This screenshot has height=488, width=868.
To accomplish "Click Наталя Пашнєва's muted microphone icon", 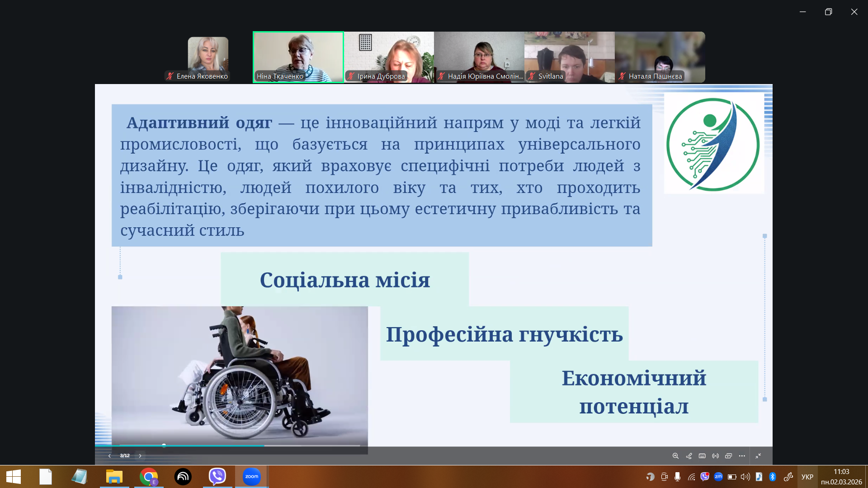I will tap(623, 76).
